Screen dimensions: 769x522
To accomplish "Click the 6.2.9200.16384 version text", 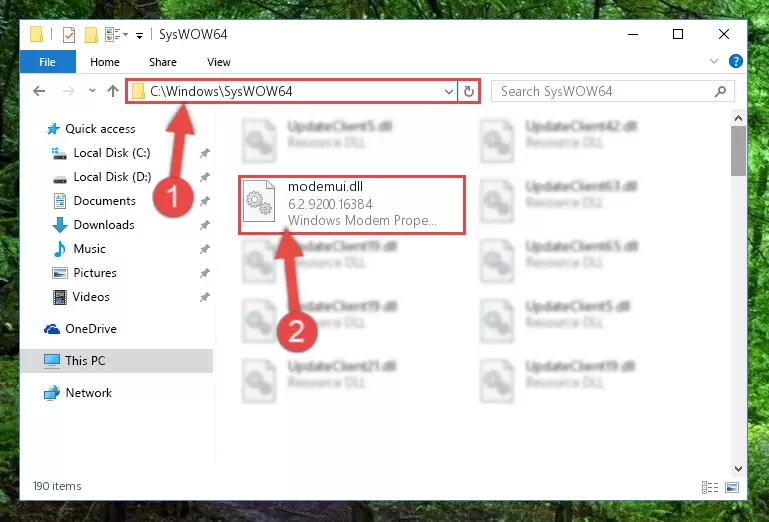I will [x=330, y=204].
